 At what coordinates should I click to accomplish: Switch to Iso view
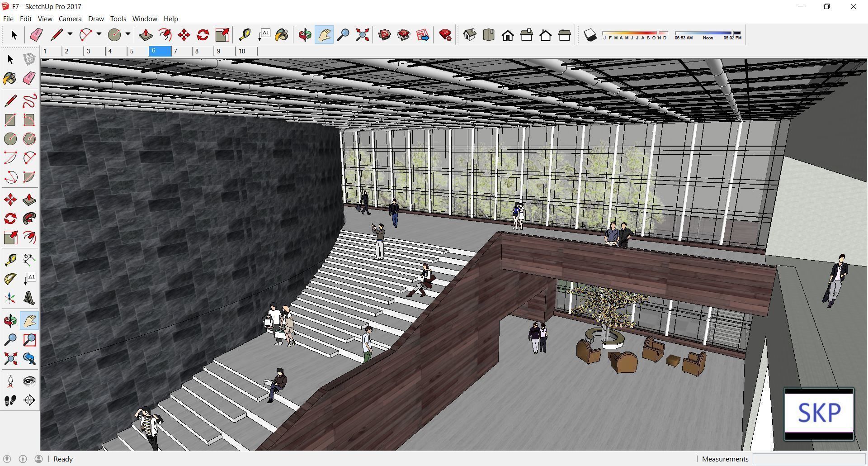(470, 35)
